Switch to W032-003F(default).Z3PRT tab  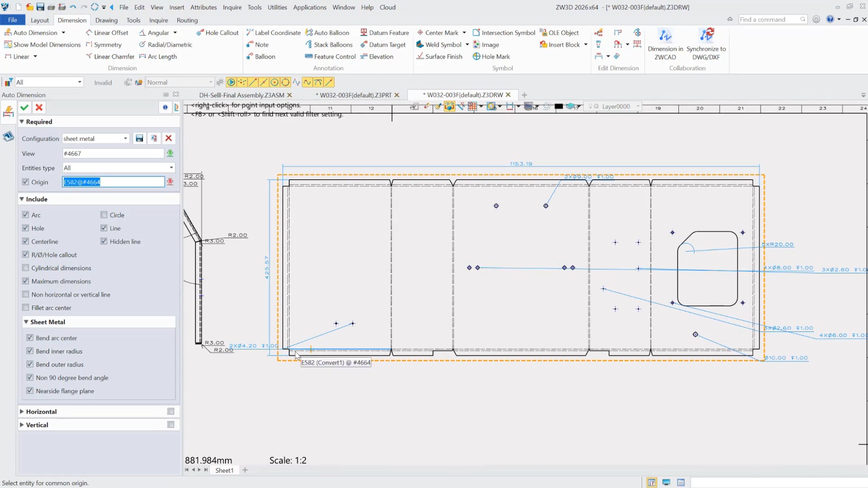[356, 95]
